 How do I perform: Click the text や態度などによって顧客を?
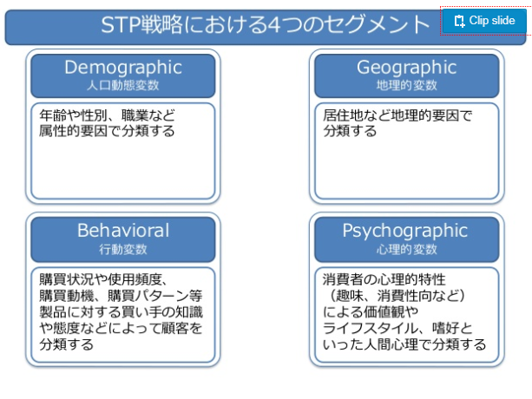[121, 328]
